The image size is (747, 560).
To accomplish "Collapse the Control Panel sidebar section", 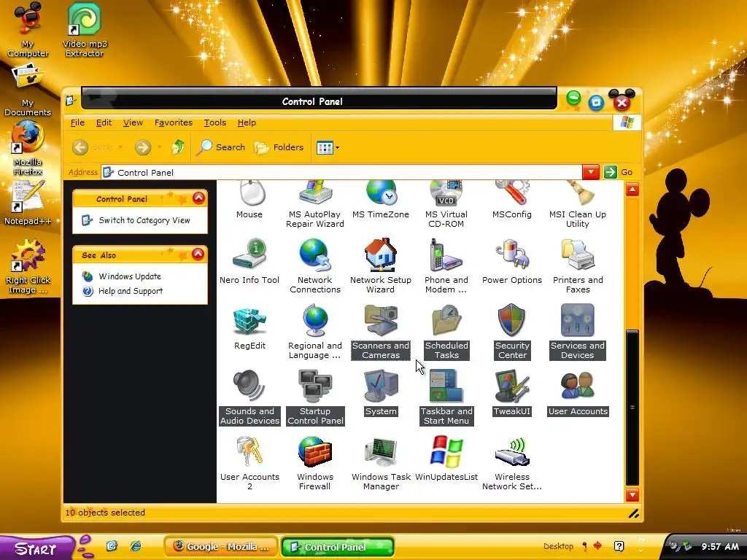I will point(198,198).
